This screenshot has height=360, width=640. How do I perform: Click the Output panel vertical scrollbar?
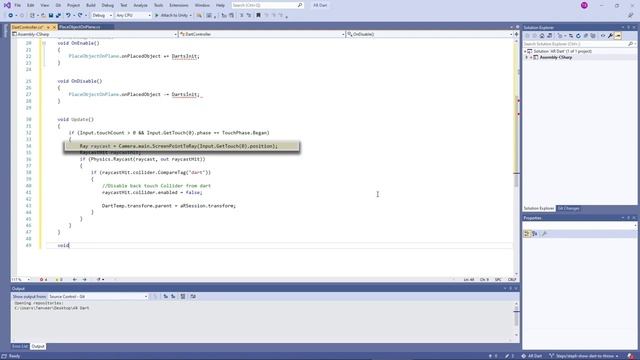(516, 318)
